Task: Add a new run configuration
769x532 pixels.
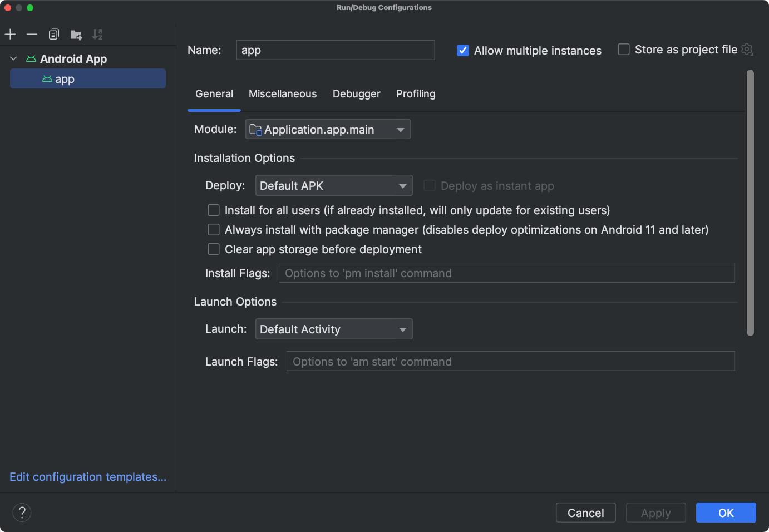Action: 10,34
